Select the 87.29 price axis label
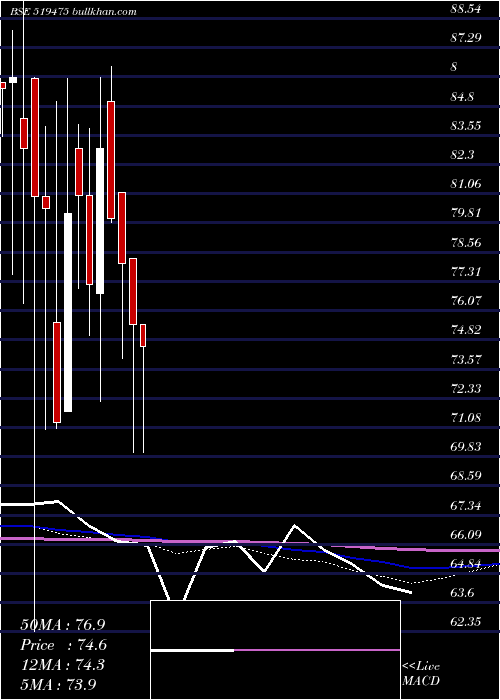The image size is (500, 700). 466,38
